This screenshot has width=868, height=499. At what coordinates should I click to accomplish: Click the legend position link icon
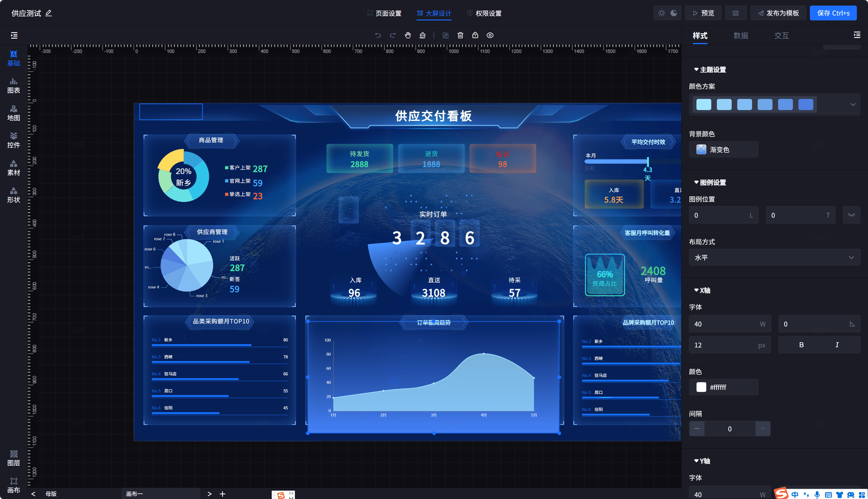click(851, 215)
